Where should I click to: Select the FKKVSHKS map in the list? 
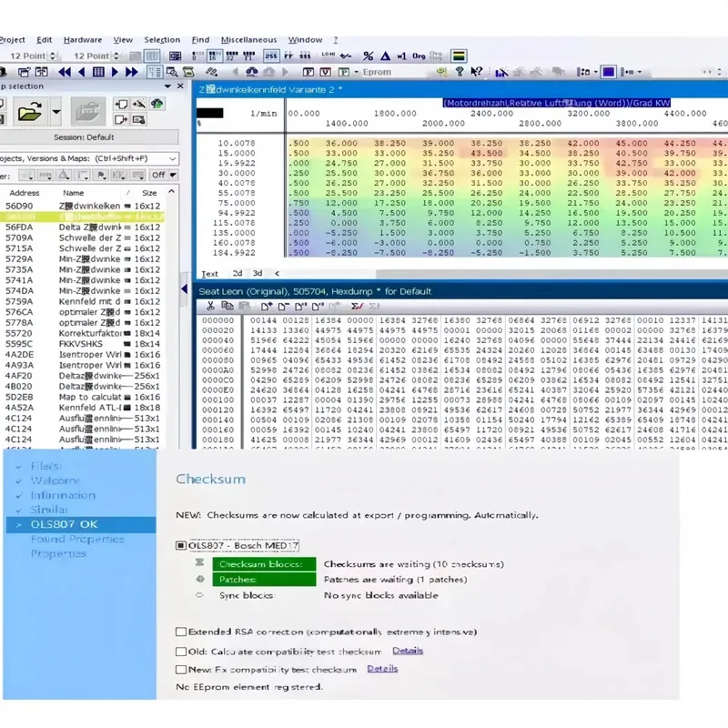[77, 344]
